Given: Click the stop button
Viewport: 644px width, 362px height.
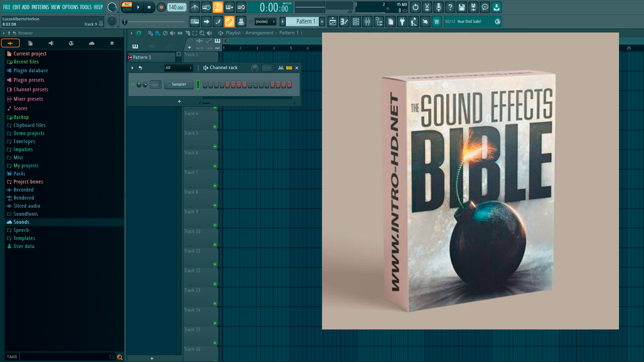Looking at the screenshot, I should coord(149,7).
